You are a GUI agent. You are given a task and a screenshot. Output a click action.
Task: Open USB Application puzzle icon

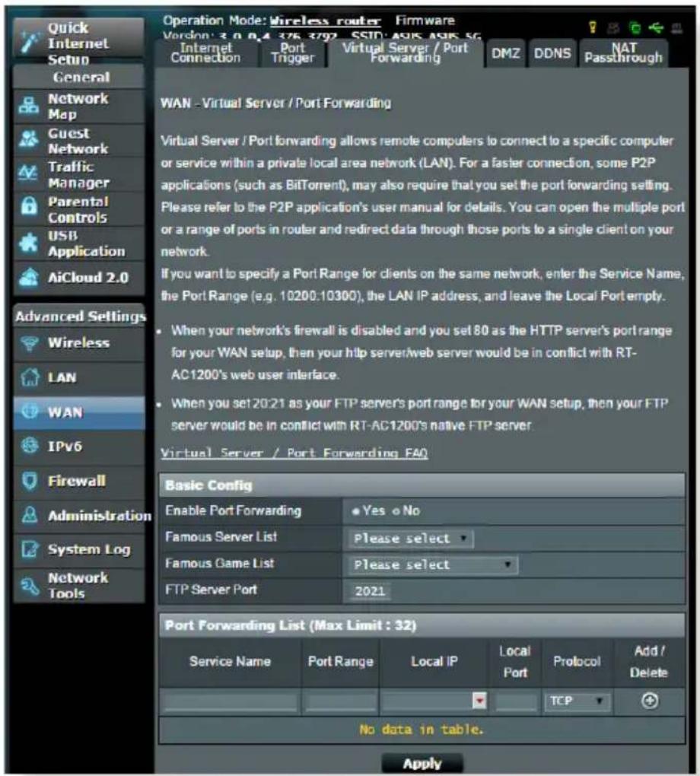(x=28, y=243)
